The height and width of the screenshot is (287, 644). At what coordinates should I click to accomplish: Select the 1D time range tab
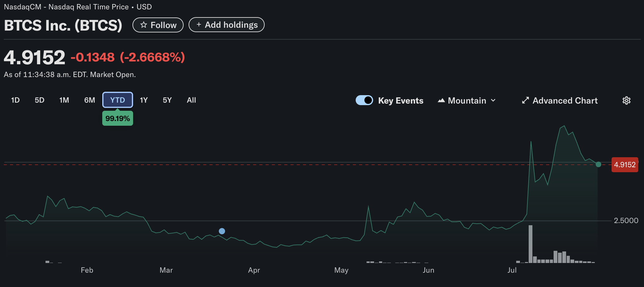(x=15, y=100)
